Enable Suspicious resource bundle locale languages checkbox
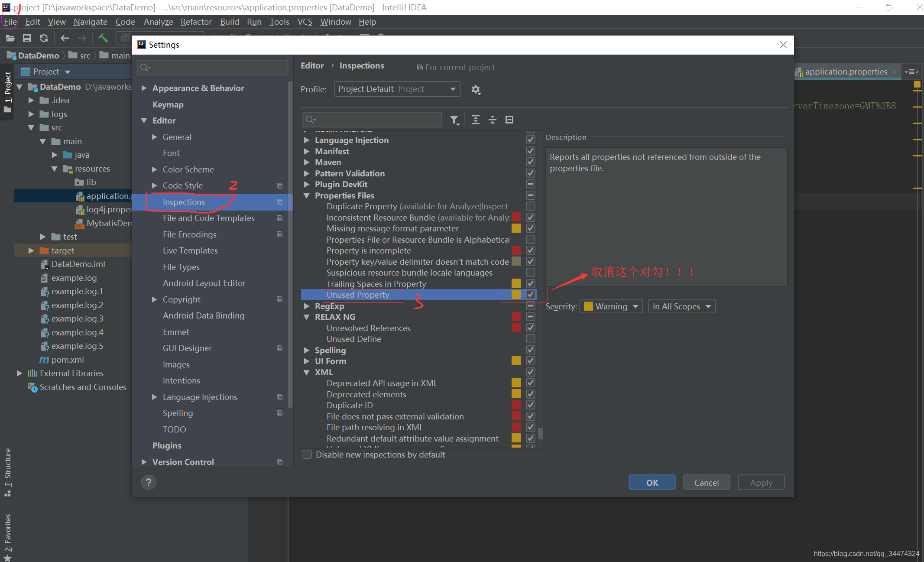 click(x=531, y=273)
